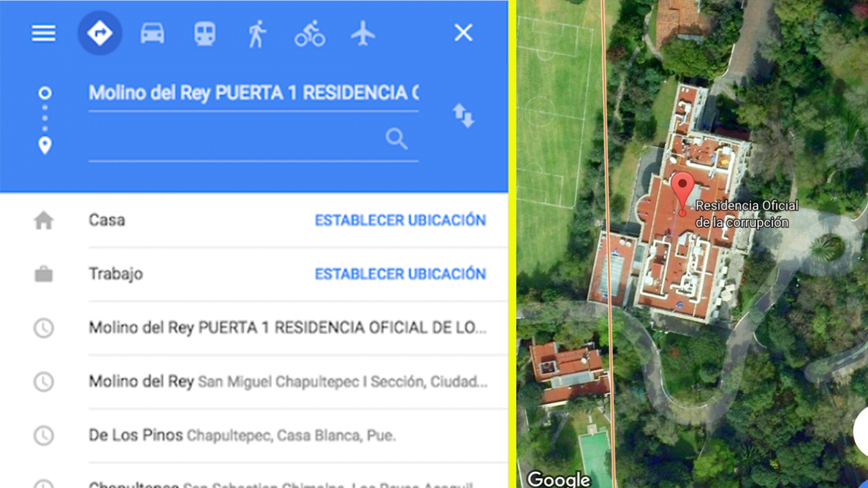Pick Molino del Rey San Miguel Chapultepec suggestion
This screenshot has width=868, height=488.
[x=288, y=382]
